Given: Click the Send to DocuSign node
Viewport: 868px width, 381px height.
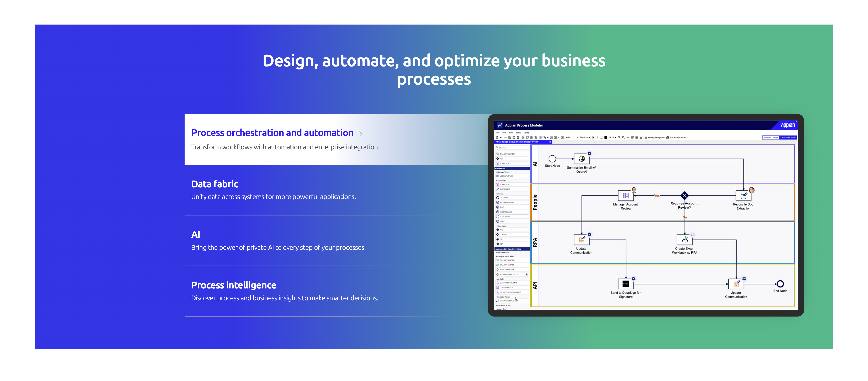Looking at the screenshot, I should 626,284.
